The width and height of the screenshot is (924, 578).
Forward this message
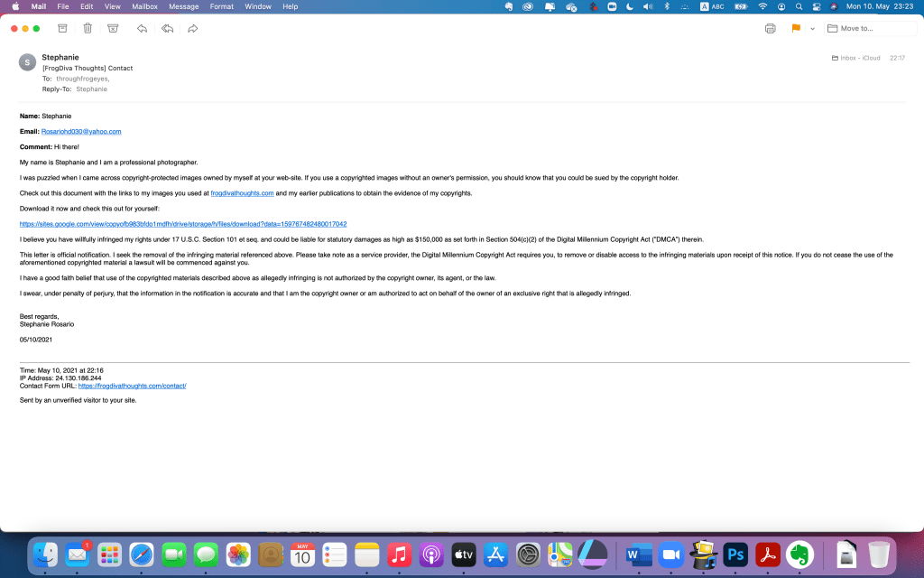192,28
